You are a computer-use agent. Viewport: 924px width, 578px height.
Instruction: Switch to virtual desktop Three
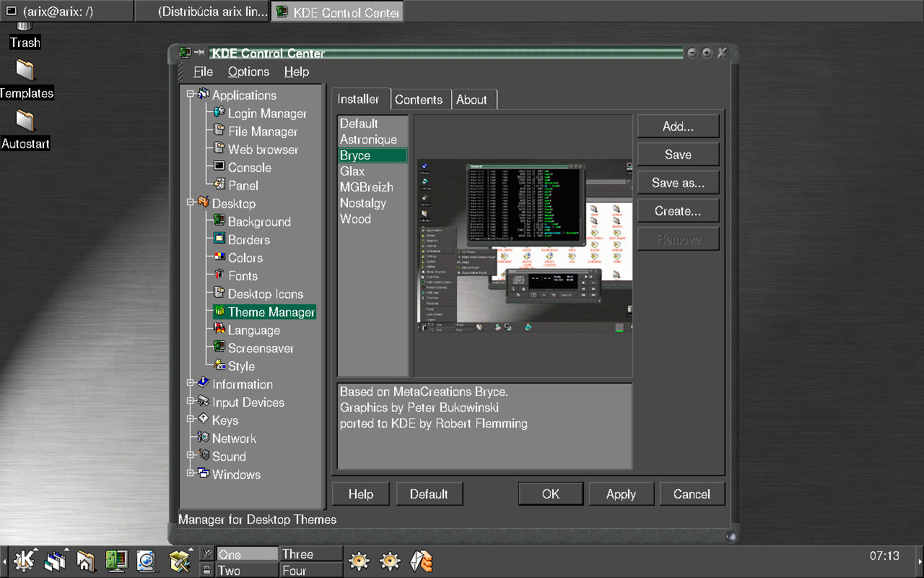[311, 554]
